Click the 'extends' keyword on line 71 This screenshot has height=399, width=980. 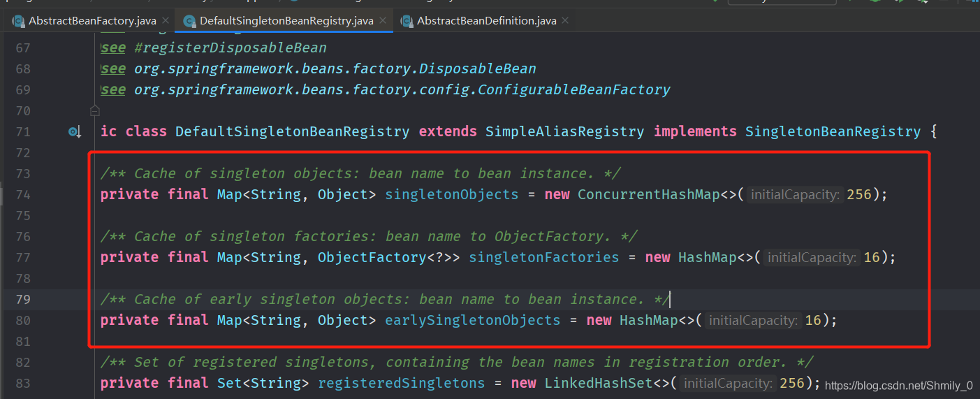(x=447, y=131)
